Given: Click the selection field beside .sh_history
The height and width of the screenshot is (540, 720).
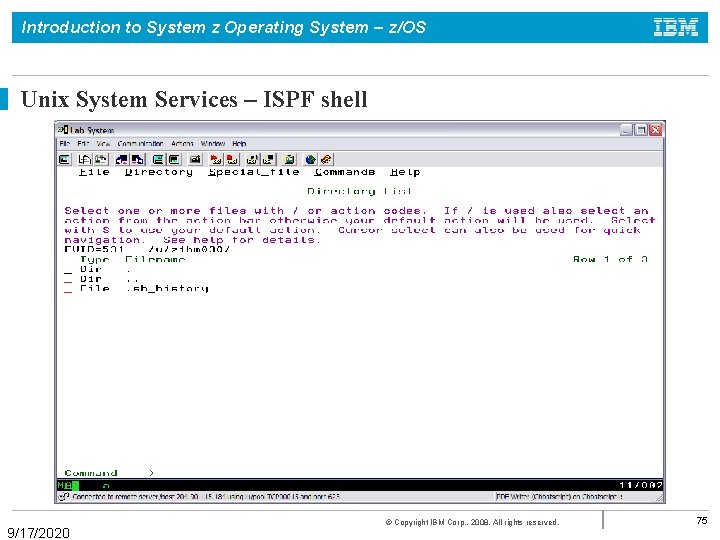Looking at the screenshot, I should point(68,289).
